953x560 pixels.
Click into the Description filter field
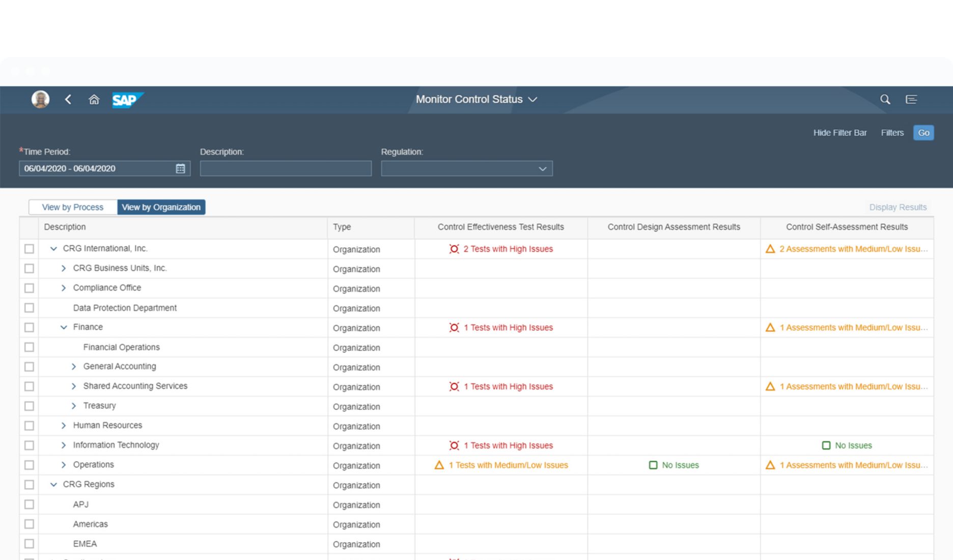click(x=286, y=169)
